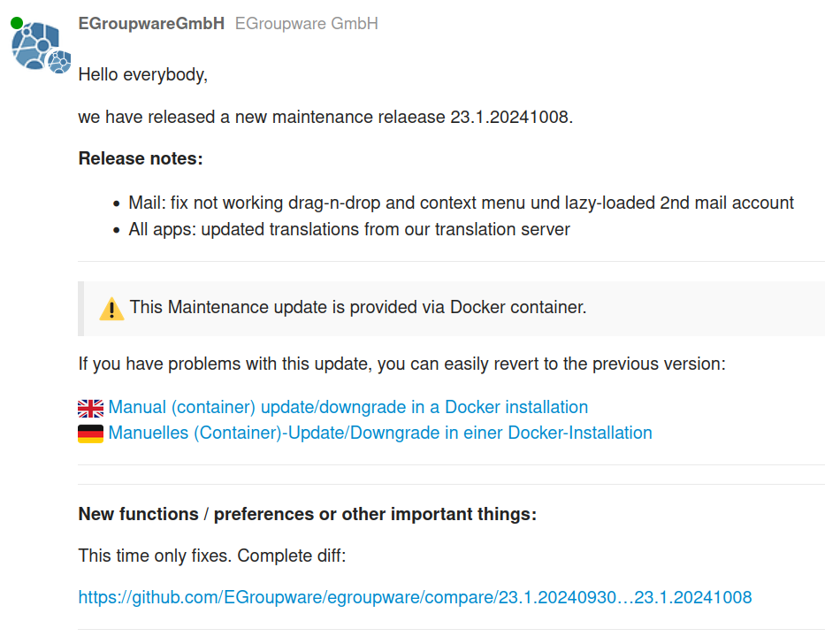Click the green online status dot

[17, 23]
